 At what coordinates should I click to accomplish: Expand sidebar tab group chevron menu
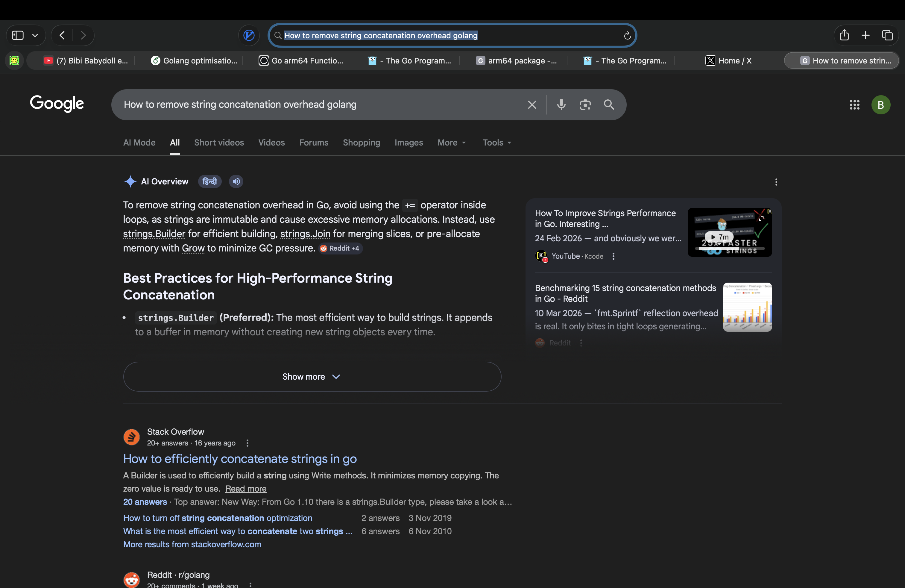coord(35,35)
